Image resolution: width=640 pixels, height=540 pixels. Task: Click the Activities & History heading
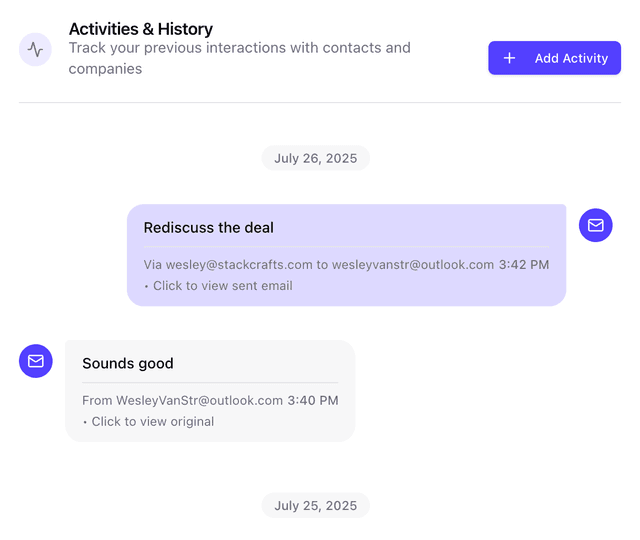pyautogui.click(x=141, y=29)
